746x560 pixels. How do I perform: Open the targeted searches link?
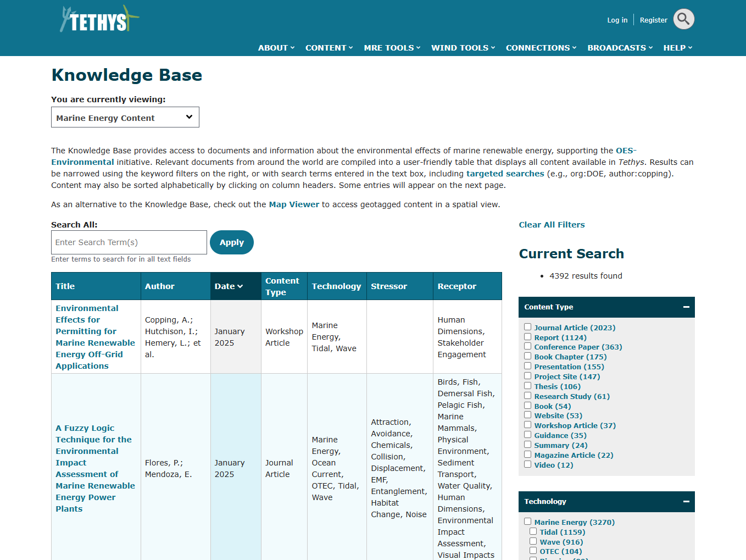point(505,174)
